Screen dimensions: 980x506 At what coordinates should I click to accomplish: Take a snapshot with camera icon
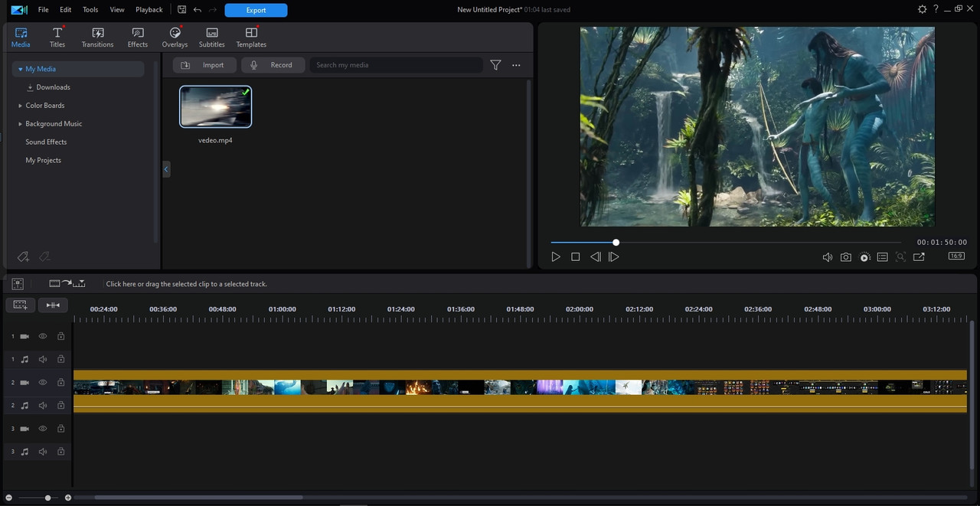coord(845,257)
